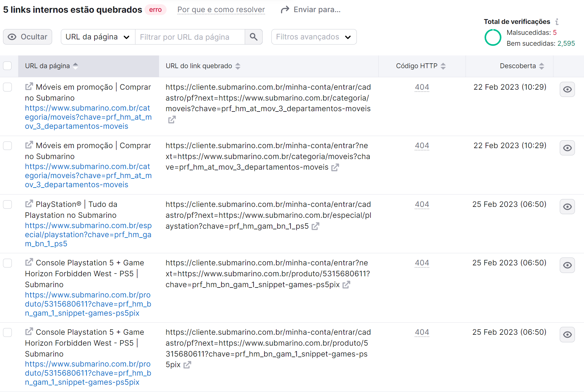Click into Filtrar por URL da página field

coord(190,37)
